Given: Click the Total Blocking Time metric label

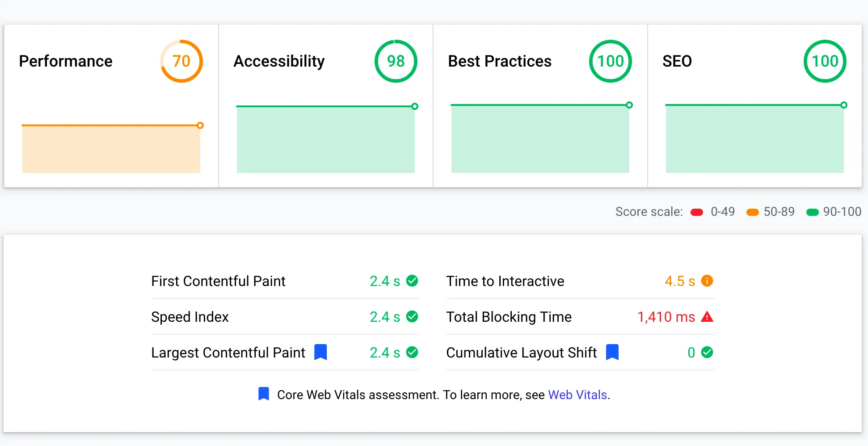Looking at the screenshot, I should point(509,317).
